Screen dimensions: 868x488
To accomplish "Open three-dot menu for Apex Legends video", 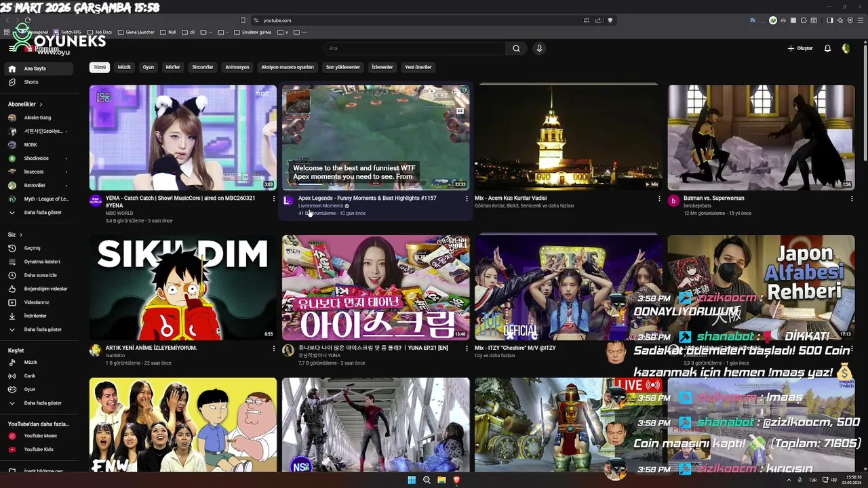I will click(467, 199).
